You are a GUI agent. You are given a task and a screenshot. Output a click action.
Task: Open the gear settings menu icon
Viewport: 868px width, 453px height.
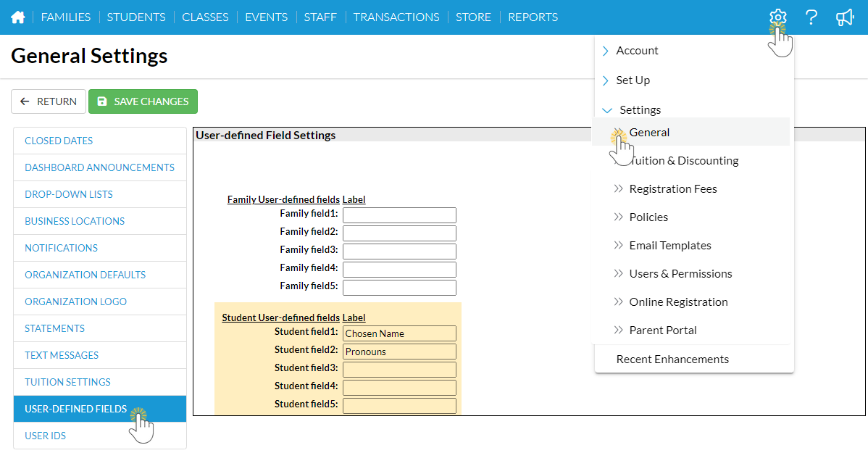click(x=777, y=17)
